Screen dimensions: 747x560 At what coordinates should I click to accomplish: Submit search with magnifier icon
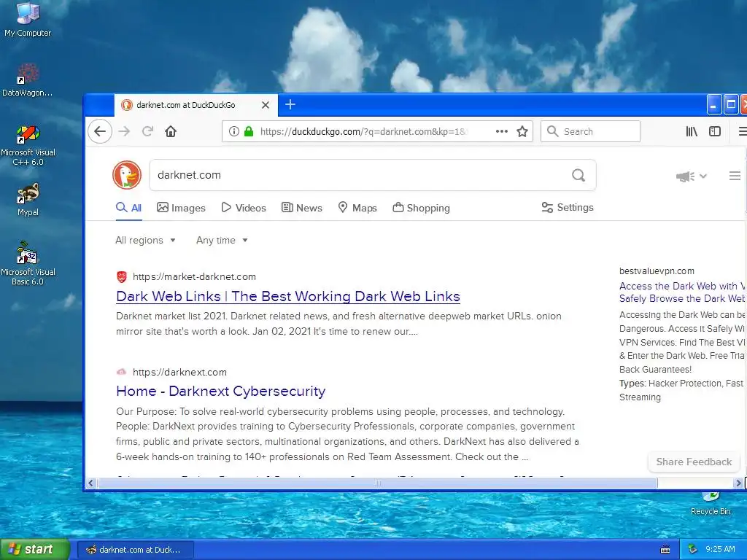578,175
